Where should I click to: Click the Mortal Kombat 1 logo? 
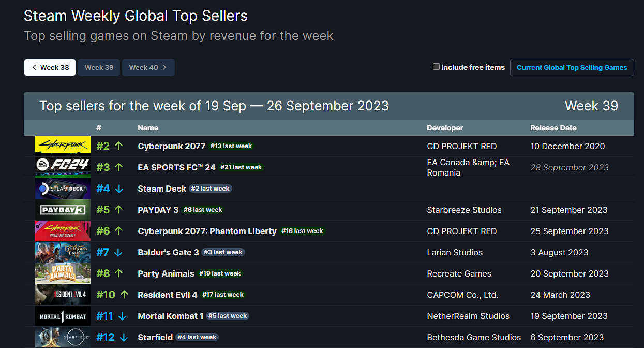point(63,316)
